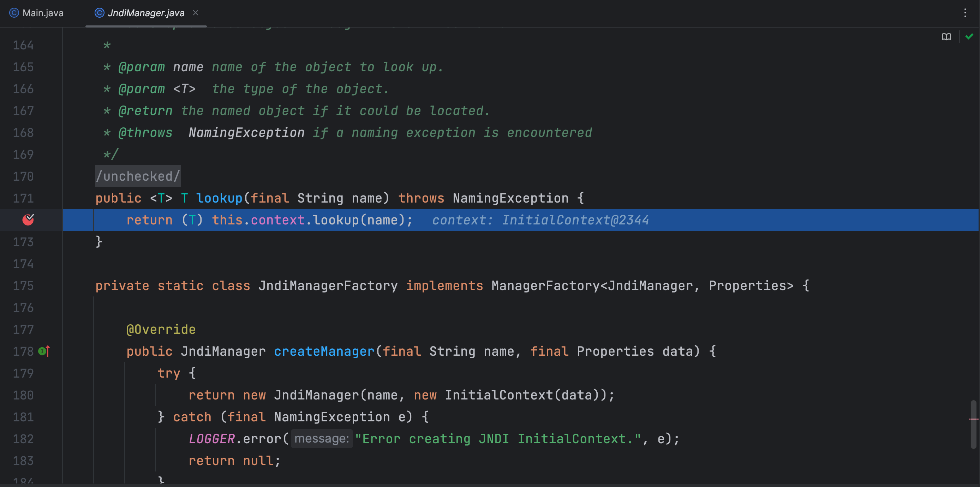Click the vertical scrollbar thumb
The width and height of the screenshot is (980, 487).
[973, 424]
